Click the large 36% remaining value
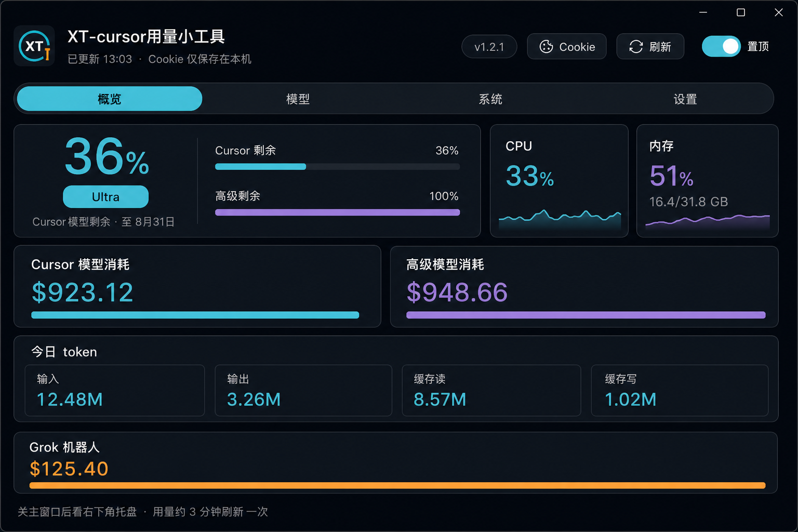This screenshot has height=532, width=798. [x=107, y=156]
